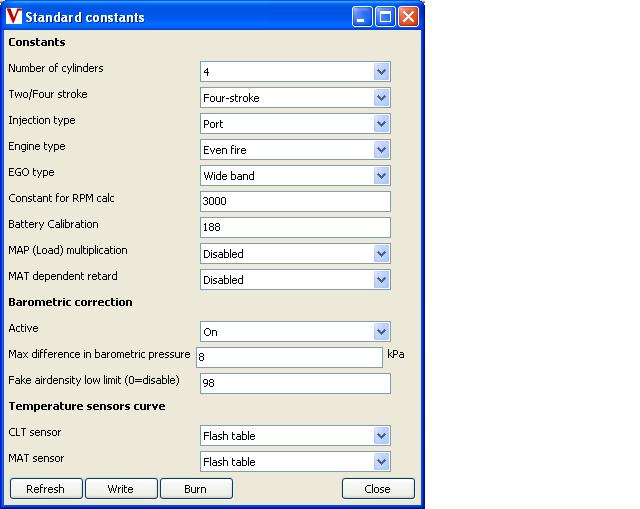Viewport: 640px width, 509px height.
Task: Close window using the red X icon
Action: pos(409,17)
